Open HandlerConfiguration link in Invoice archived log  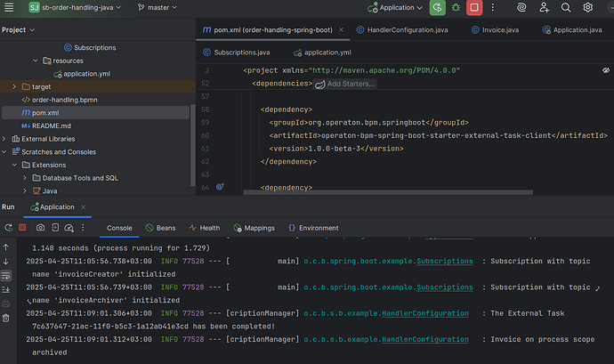click(424, 340)
